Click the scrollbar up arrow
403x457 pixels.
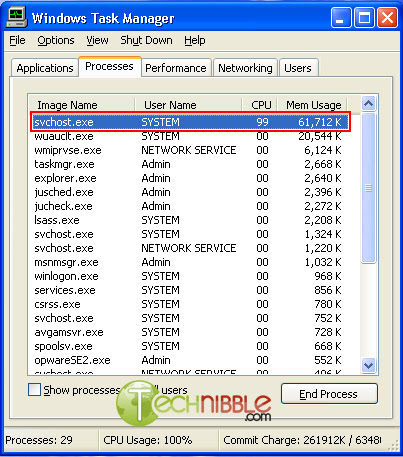[x=368, y=104]
